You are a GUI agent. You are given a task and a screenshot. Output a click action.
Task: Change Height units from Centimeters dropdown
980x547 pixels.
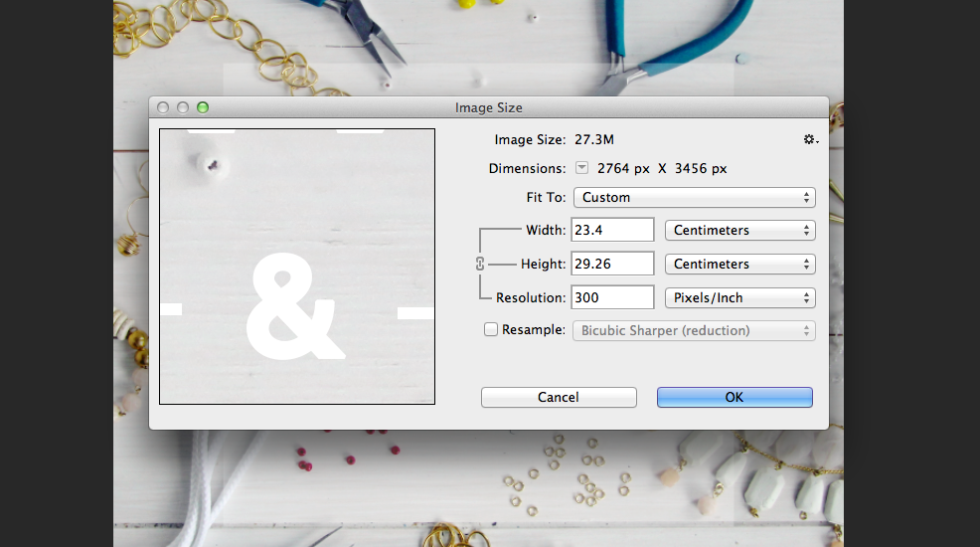click(x=740, y=264)
